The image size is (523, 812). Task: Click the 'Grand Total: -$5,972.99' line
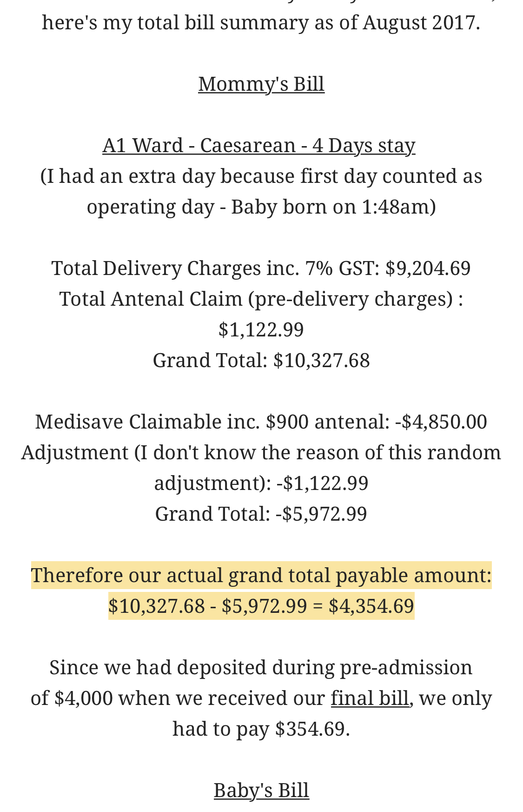[261, 514]
